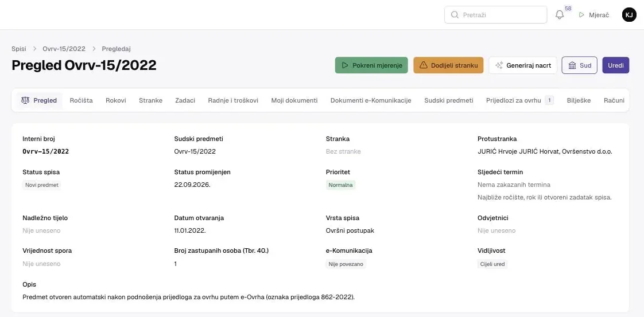Select Dokumenti e-Komunikacije tab
Viewport: 644px width, 317px height.
(371, 100)
